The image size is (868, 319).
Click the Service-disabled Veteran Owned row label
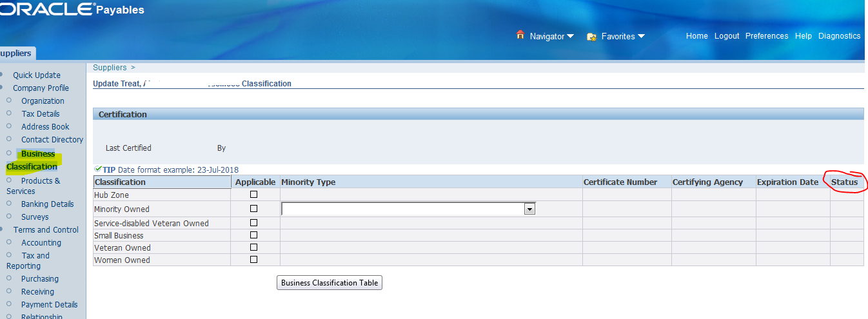point(152,223)
